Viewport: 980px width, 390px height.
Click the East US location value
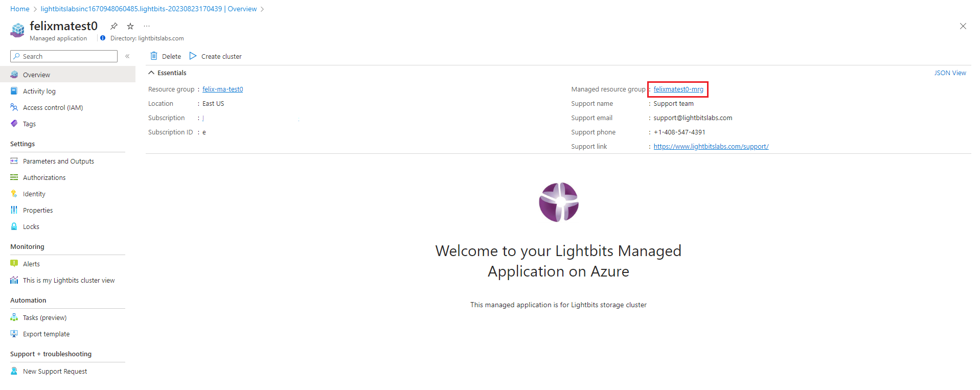pyautogui.click(x=213, y=104)
